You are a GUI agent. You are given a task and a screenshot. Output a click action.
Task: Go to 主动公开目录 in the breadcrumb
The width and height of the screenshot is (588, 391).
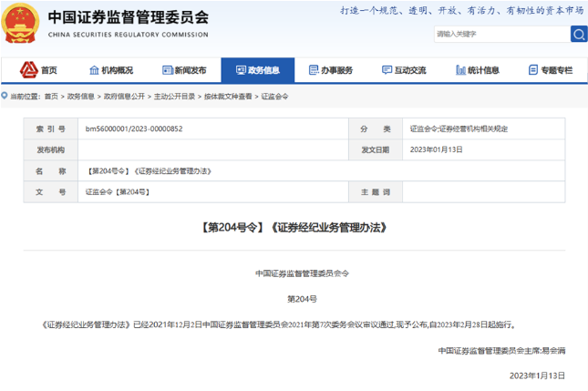point(174,97)
